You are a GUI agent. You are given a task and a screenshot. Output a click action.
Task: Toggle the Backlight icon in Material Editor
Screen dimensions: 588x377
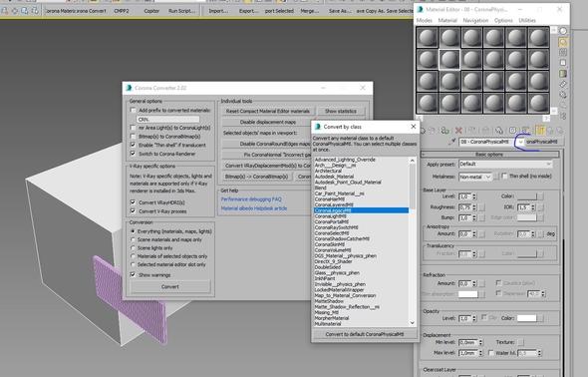(x=563, y=42)
